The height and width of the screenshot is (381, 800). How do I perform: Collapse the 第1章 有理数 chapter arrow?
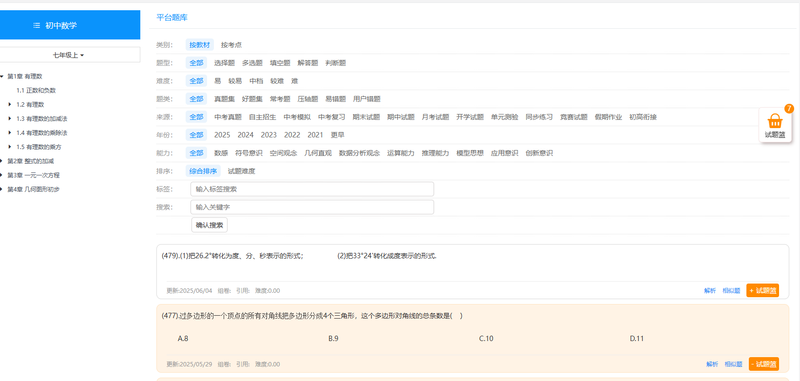(2, 76)
